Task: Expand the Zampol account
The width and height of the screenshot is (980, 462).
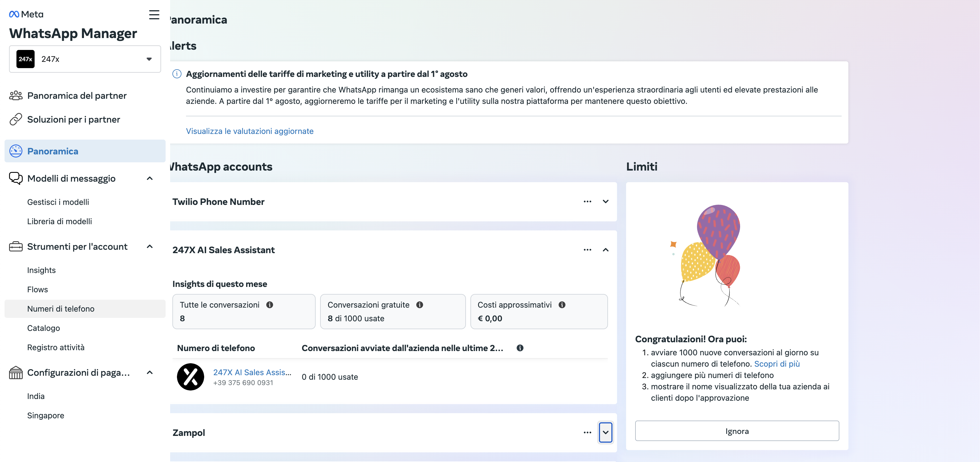Action: [606, 432]
